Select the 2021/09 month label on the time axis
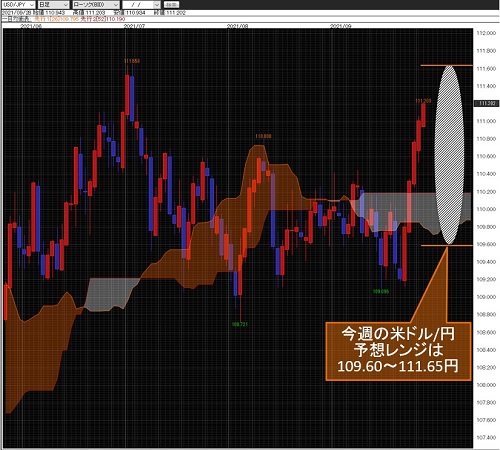The width and height of the screenshot is (500, 450). tap(340, 26)
